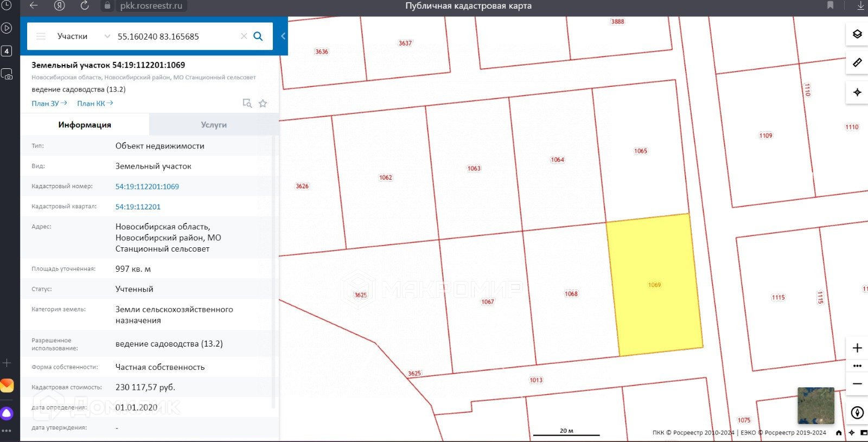Select the Информация tab
The image size is (868, 442).
85,125
